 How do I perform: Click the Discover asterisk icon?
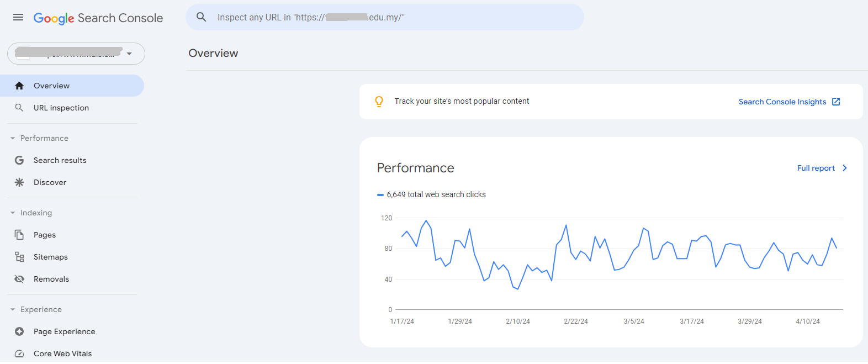coord(19,182)
